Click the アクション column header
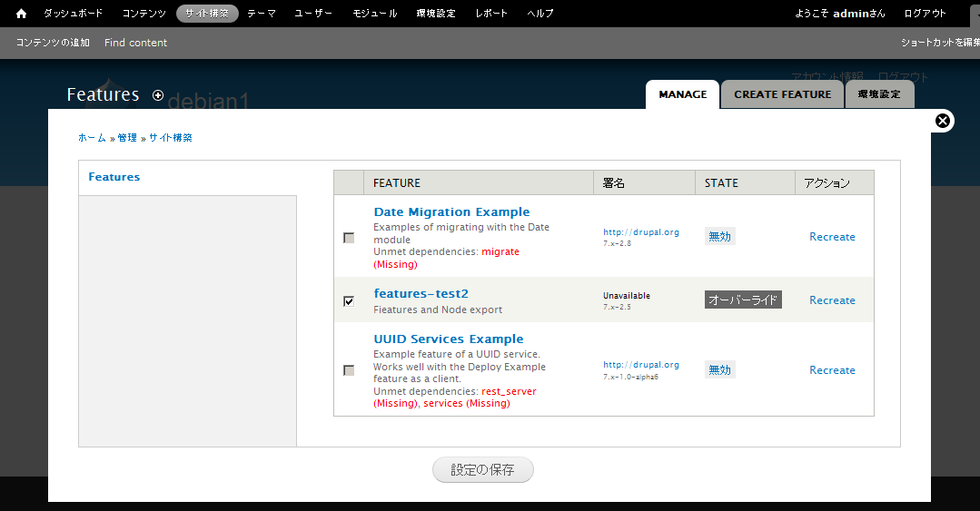 pos(835,183)
